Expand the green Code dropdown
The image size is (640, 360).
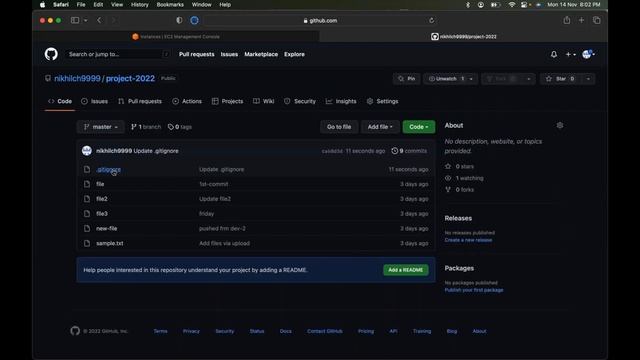(419, 127)
